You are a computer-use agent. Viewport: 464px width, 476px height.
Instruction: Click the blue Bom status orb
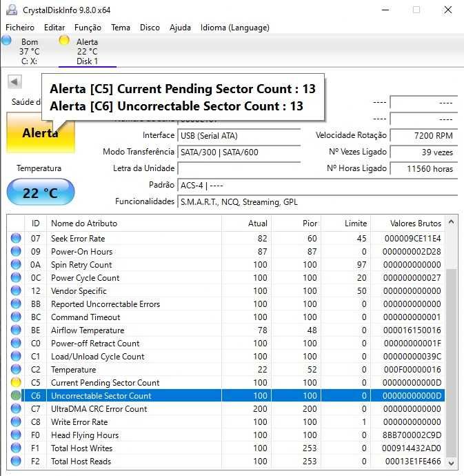(6, 41)
